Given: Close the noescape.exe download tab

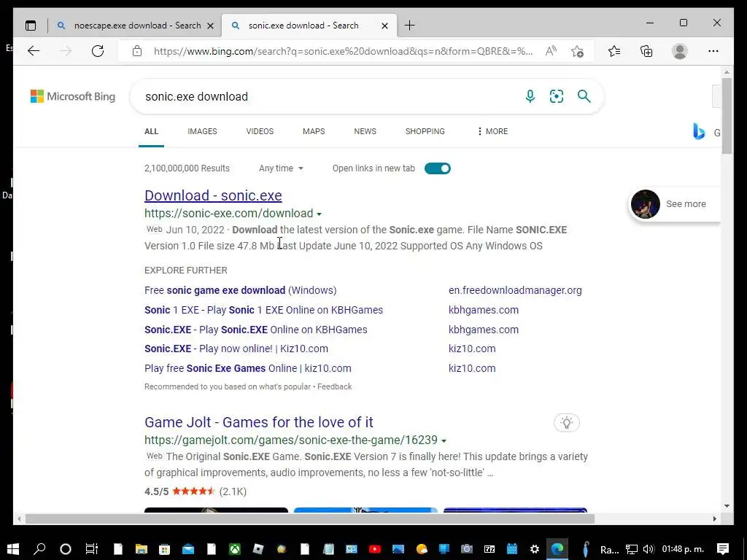Looking at the screenshot, I should click(210, 26).
